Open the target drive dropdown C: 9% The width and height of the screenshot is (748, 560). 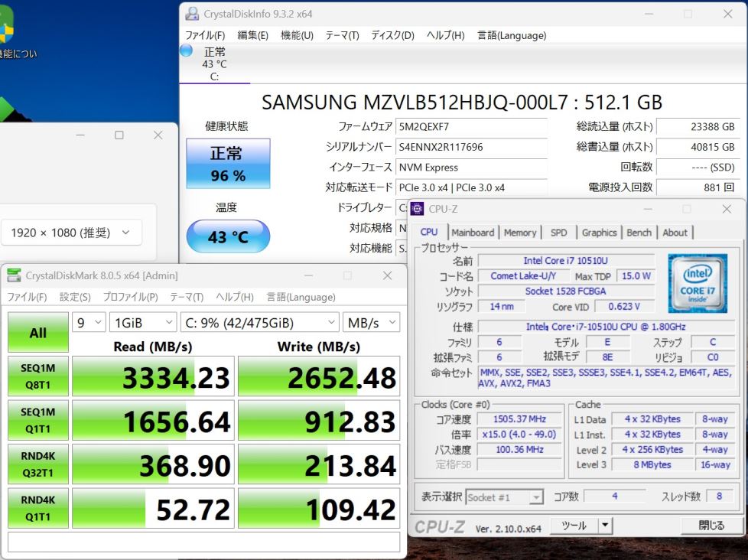260,323
